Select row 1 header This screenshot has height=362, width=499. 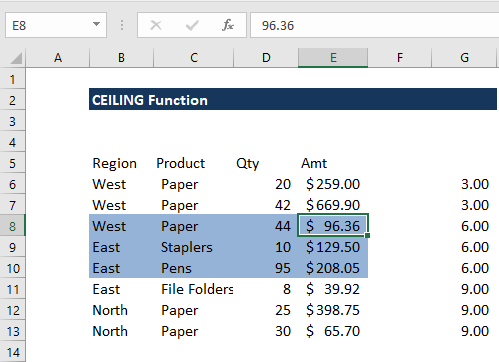pyautogui.click(x=13, y=79)
